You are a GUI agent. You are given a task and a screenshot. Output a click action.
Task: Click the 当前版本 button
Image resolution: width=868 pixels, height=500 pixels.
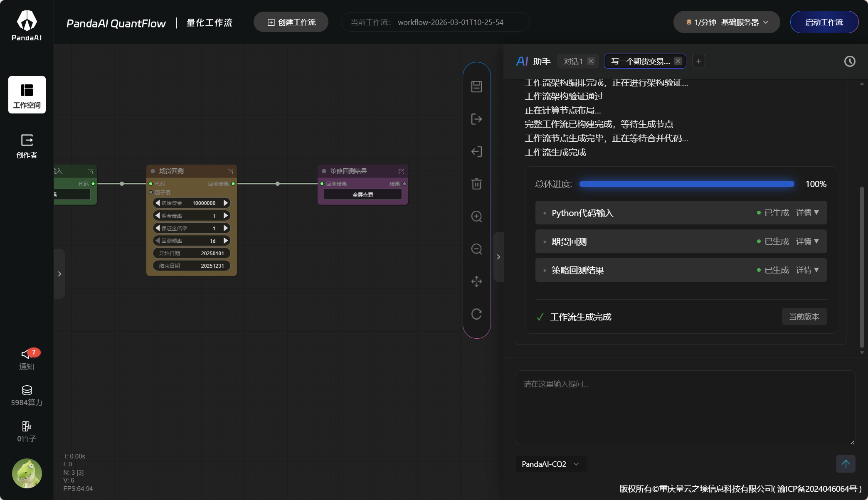click(x=804, y=317)
